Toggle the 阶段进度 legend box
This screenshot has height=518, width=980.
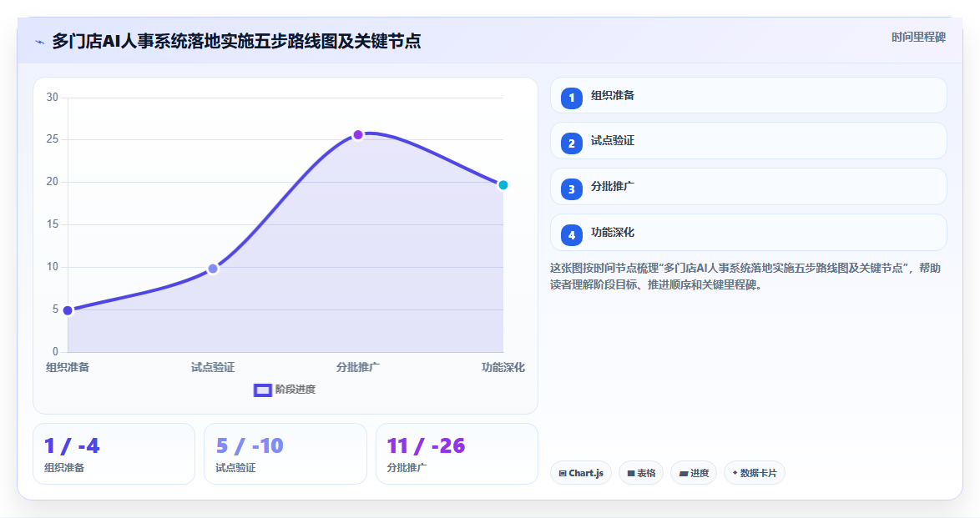[x=262, y=390]
